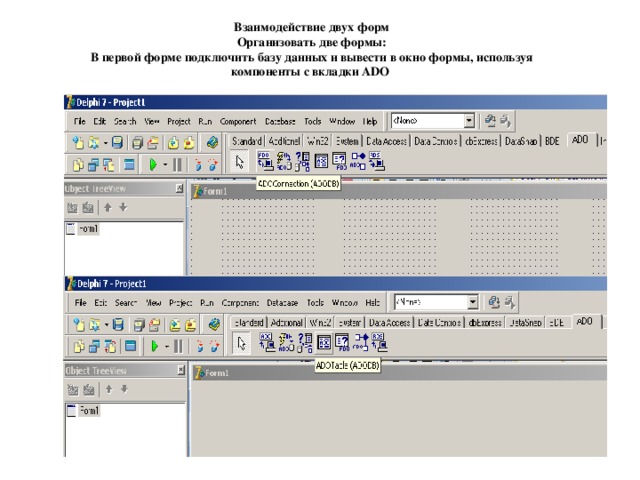This screenshot has width=640, height=480.
Task: Select RDSConnection component in upper Delphi window
Action: (377, 161)
